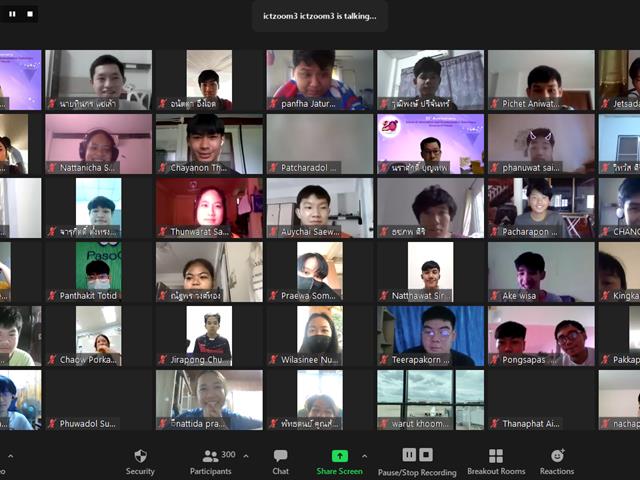Stop recording indicator at top left
Screen dimensions: 640x480
[x=30, y=14]
